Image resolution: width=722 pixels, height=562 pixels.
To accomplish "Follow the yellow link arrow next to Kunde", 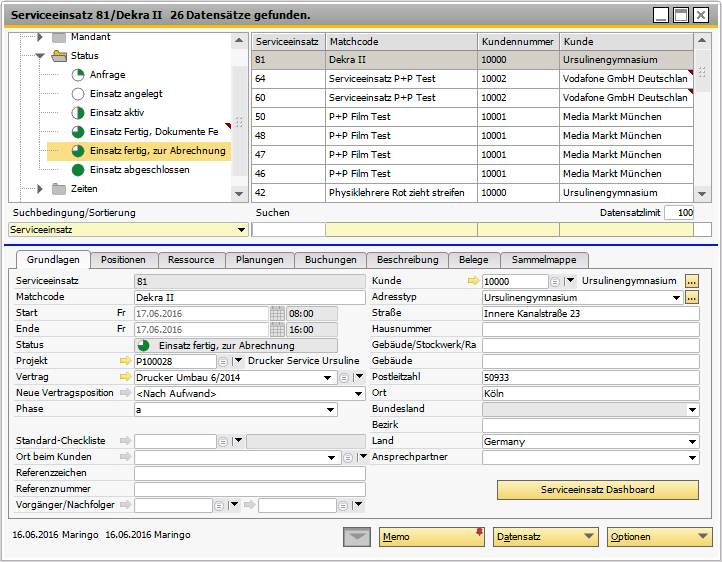I will pos(473,282).
